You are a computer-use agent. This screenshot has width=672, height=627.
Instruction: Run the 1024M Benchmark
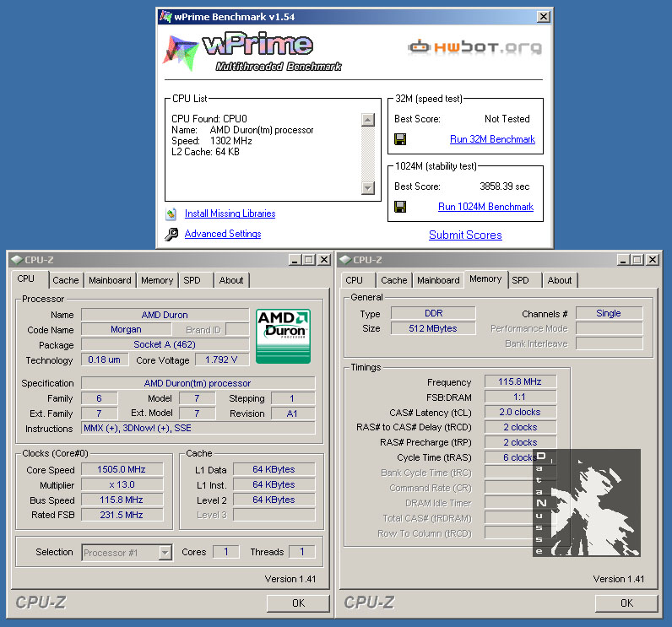[x=485, y=207]
